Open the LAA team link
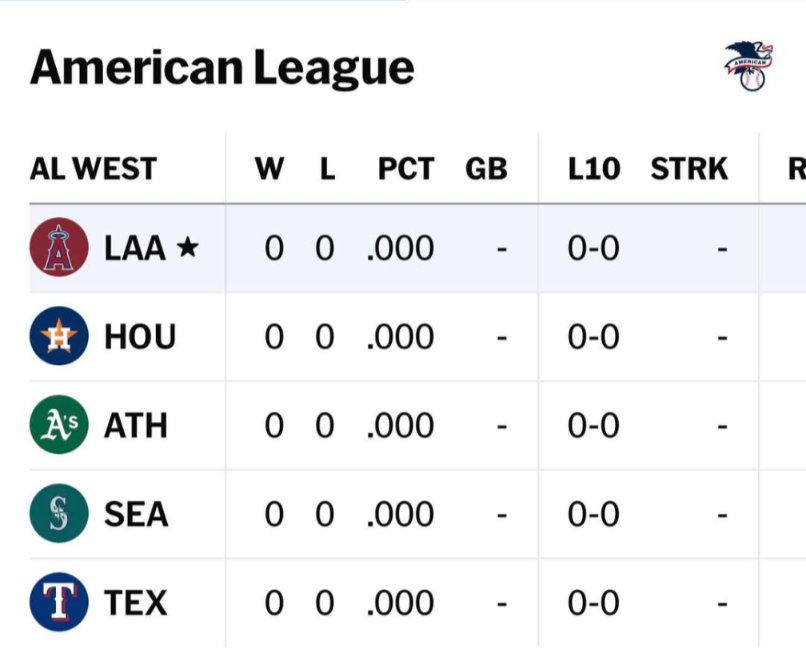 coord(134,248)
